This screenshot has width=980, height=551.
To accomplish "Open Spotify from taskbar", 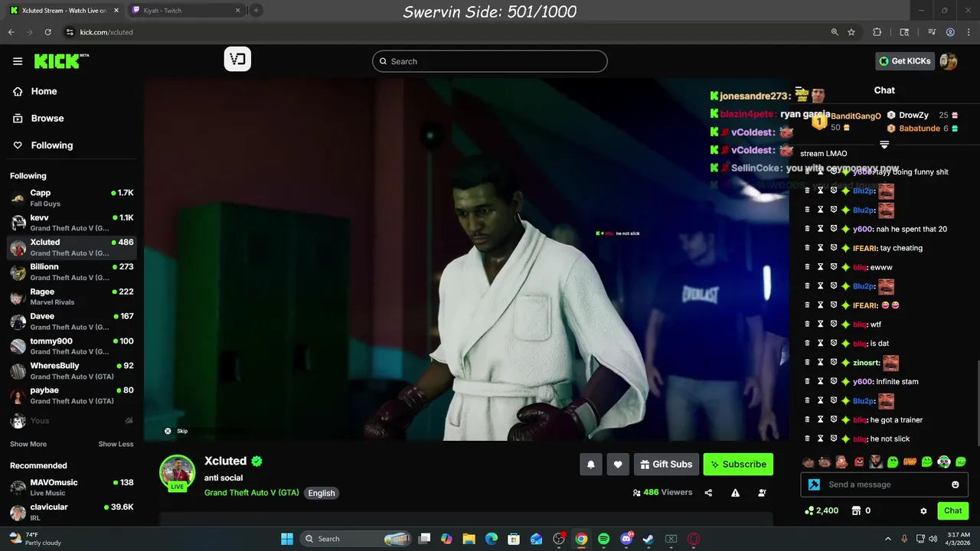I will click(603, 539).
